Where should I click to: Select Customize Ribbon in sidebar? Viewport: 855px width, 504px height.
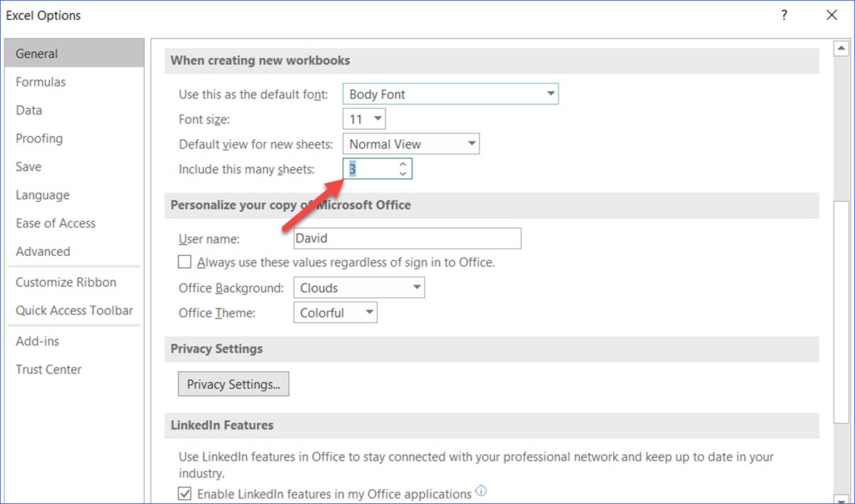point(66,282)
